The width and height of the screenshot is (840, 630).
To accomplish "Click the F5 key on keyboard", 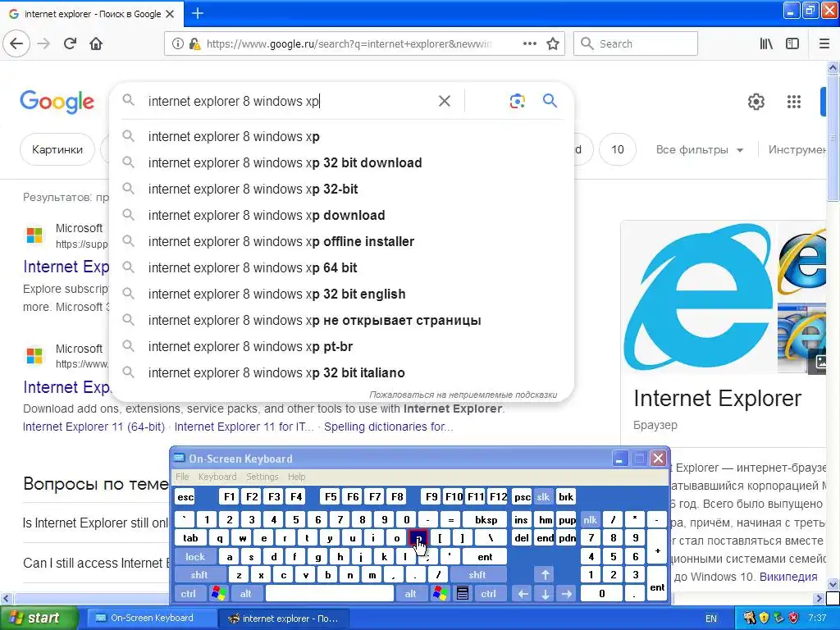I will (x=331, y=497).
